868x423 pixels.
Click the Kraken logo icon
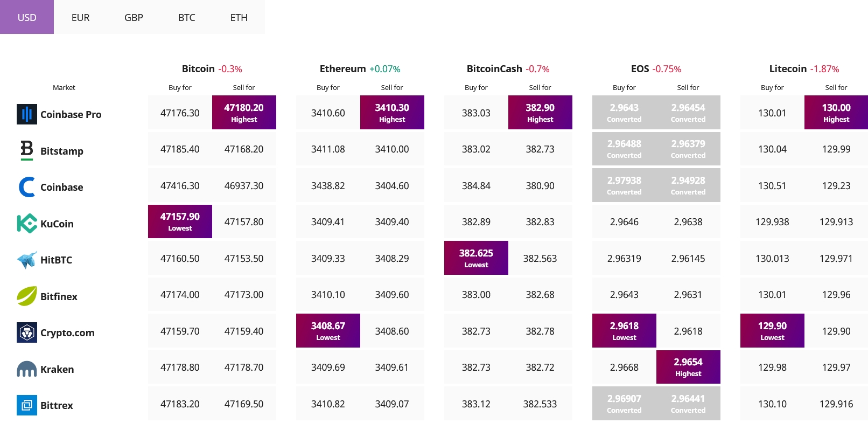(27, 369)
